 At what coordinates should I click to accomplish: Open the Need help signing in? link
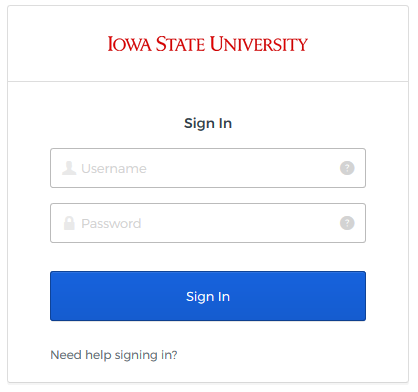coord(114,355)
